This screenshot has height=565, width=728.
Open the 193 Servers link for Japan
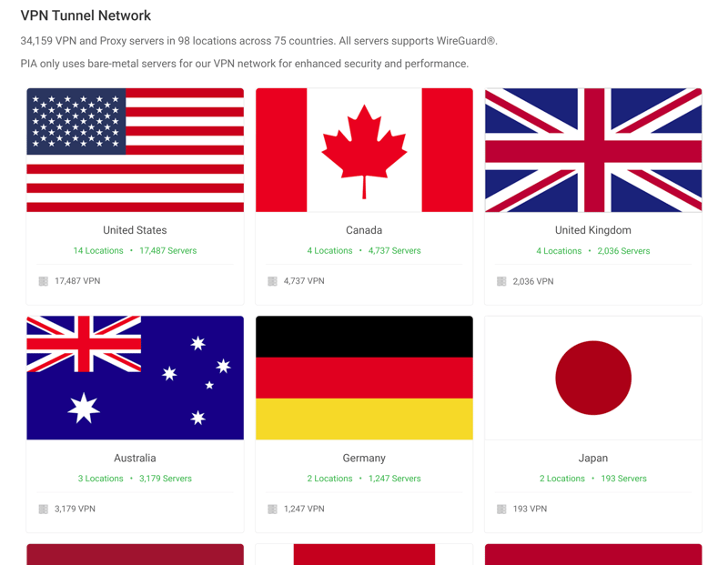pyautogui.click(x=623, y=479)
